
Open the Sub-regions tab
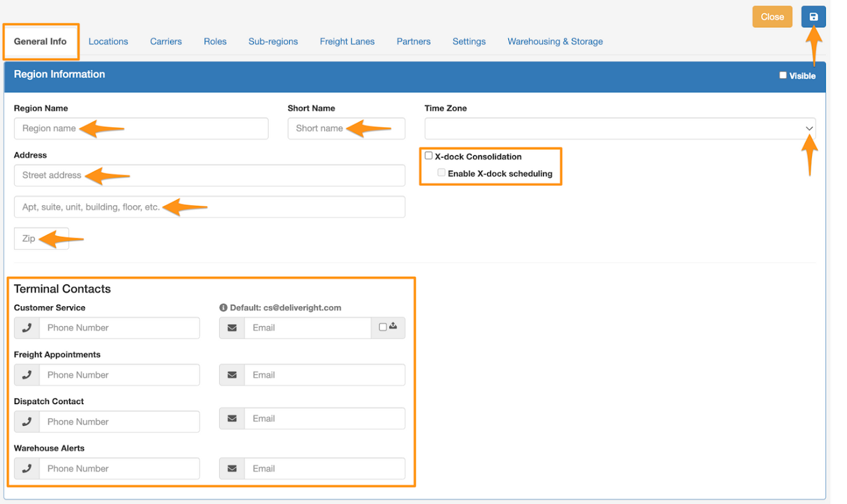coord(273,41)
